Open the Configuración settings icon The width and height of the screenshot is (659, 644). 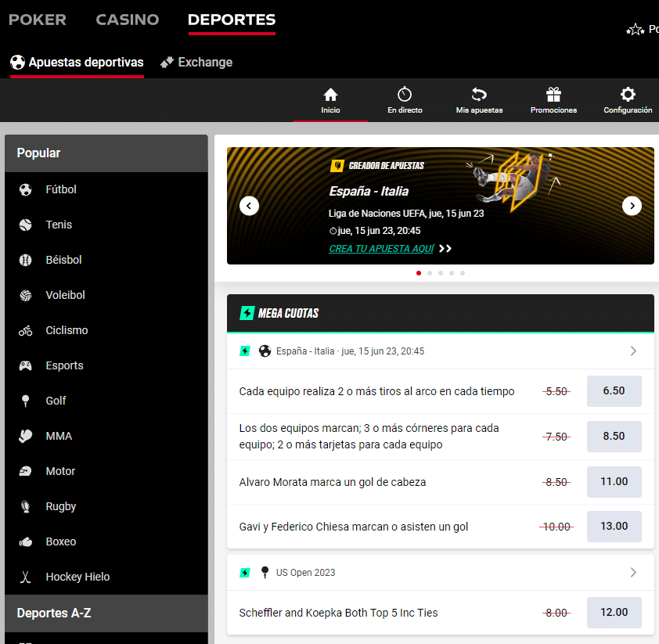point(627,100)
